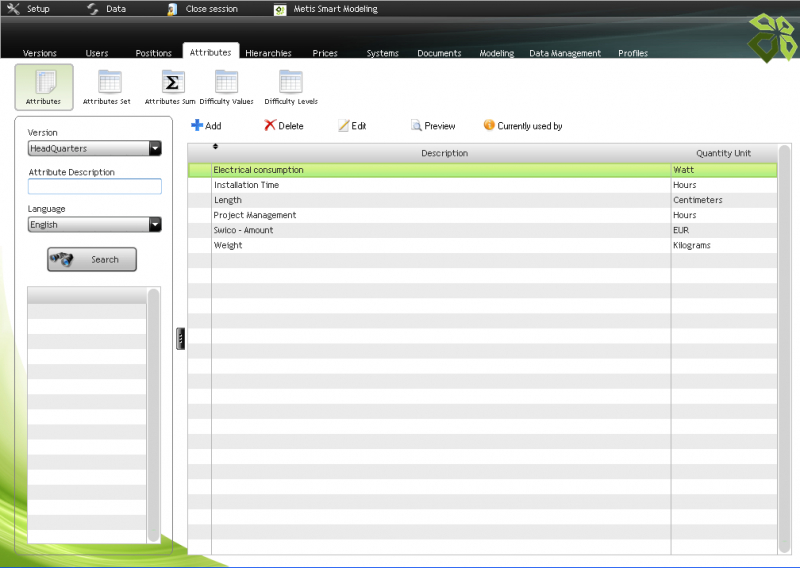800x568 pixels.
Task: Sort the table using the Description column arrow
Action: (x=215, y=147)
